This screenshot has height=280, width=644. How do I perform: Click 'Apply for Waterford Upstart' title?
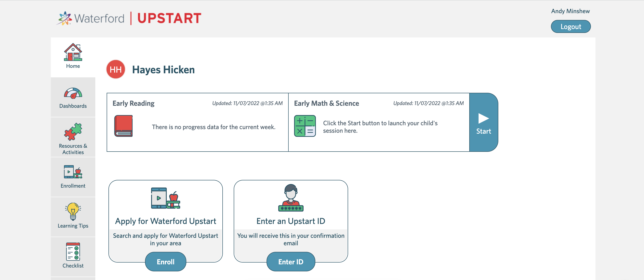coord(165,221)
